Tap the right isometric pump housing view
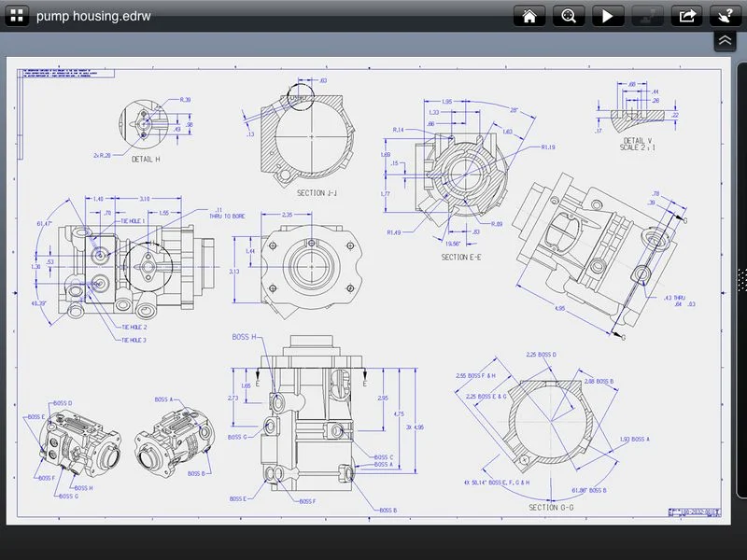 click(x=175, y=442)
